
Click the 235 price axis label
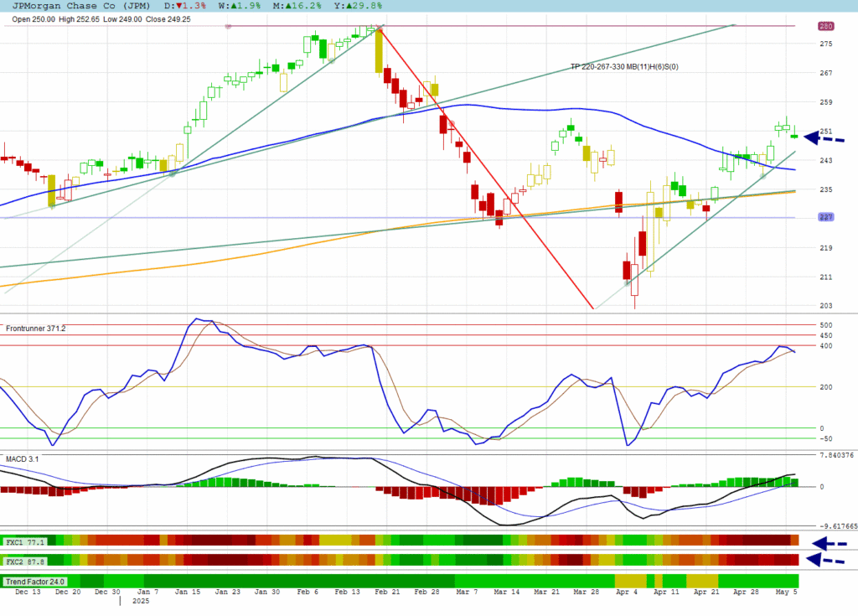tap(825, 189)
